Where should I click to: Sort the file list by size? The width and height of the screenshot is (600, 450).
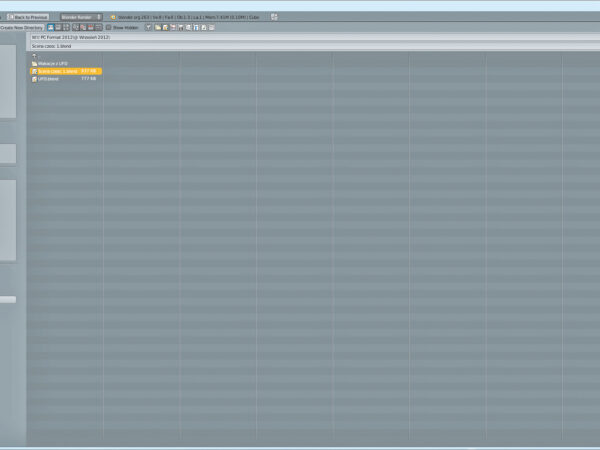(x=97, y=28)
